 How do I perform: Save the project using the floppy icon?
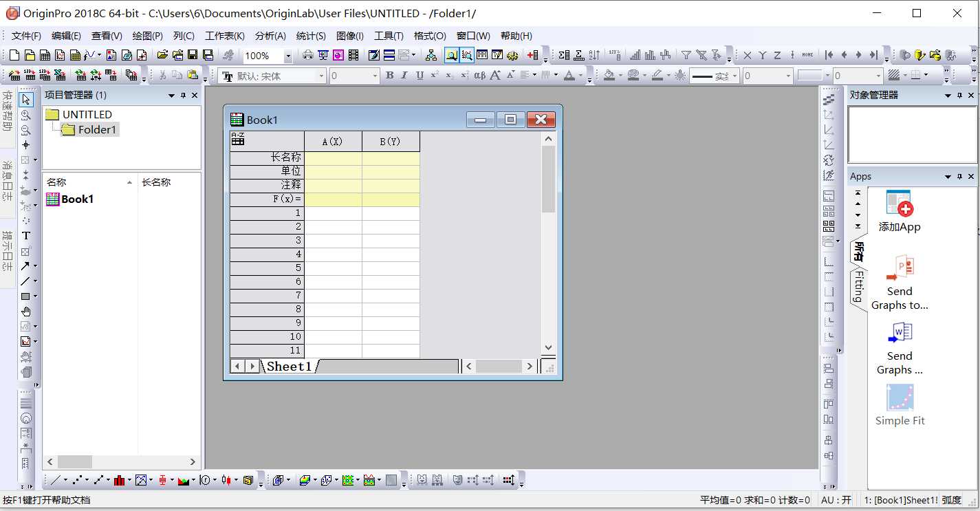193,55
